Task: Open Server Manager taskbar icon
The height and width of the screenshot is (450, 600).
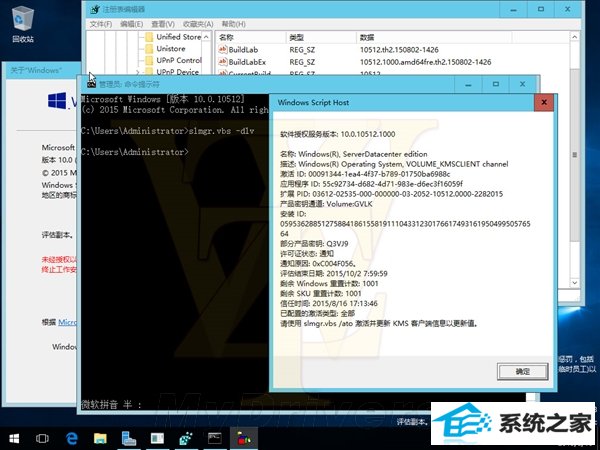Action: click(x=129, y=439)
